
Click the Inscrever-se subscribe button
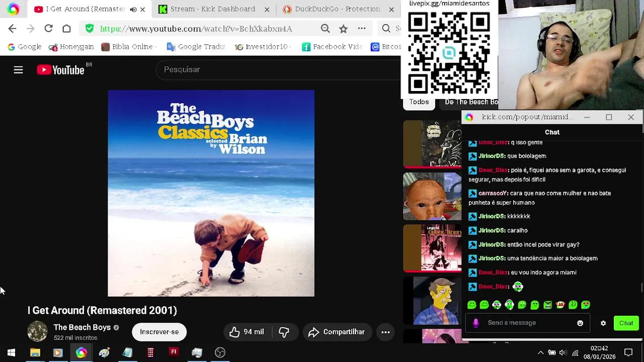click(159, 332)
